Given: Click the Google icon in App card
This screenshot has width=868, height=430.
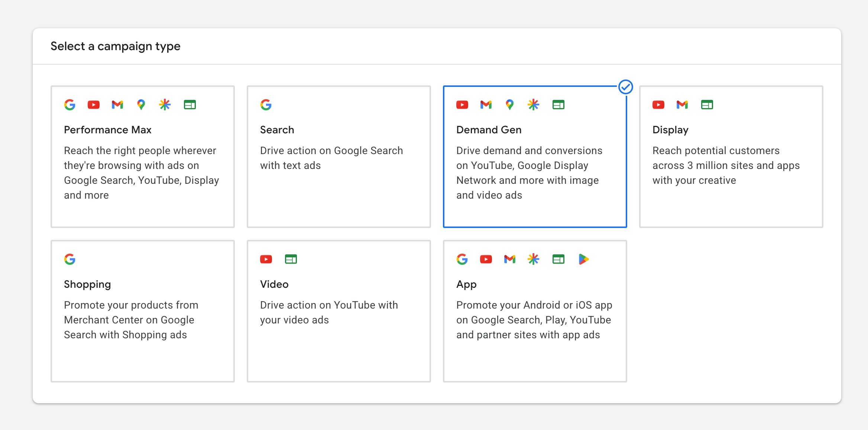Looking at the screenshot, I should pos(462,259).
